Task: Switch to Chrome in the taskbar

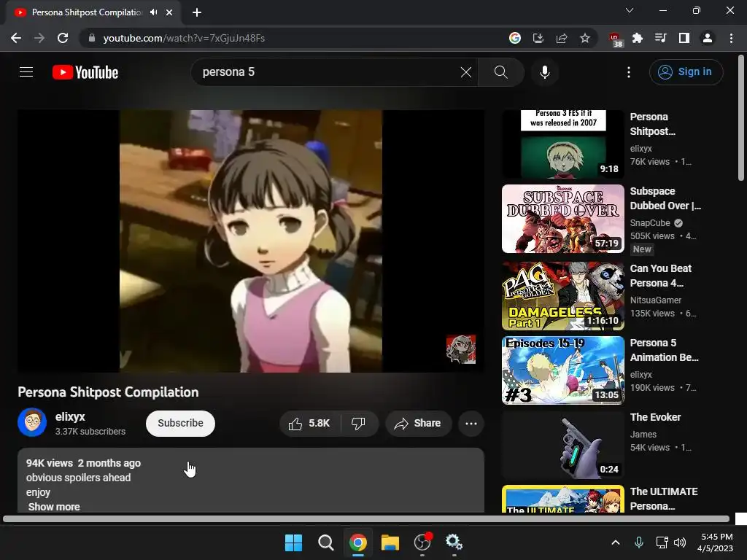Action: pos(357,542)
